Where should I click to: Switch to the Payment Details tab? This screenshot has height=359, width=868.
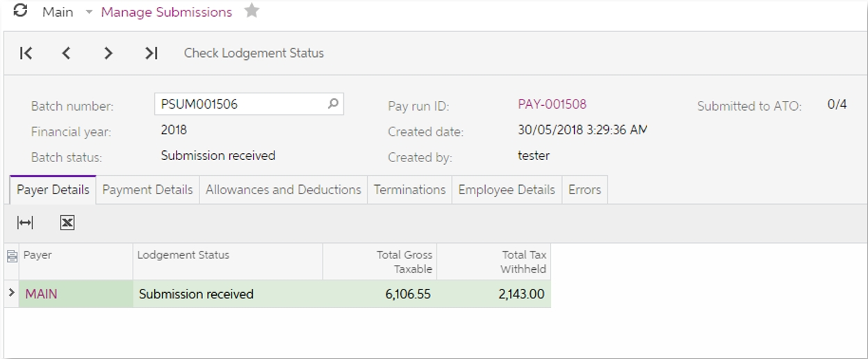click(x=147, y=190)
